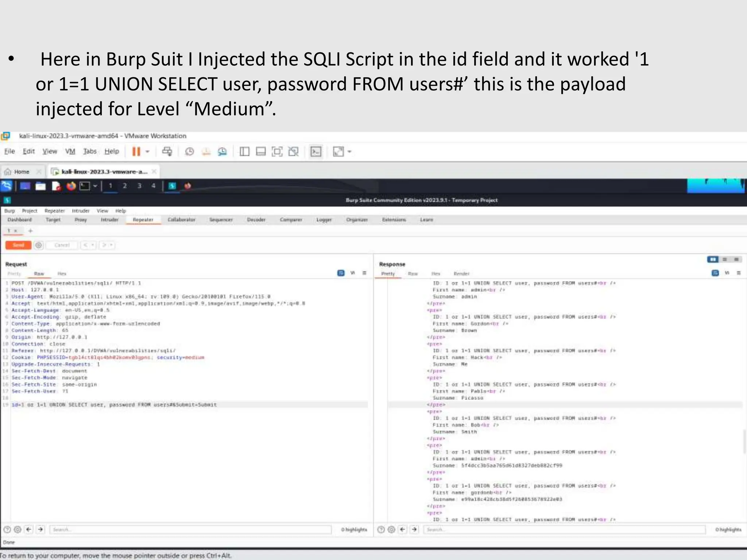This screenshot has height=560, width=747.
Task: Click the Response search field
Action: [x=564, y=529]
